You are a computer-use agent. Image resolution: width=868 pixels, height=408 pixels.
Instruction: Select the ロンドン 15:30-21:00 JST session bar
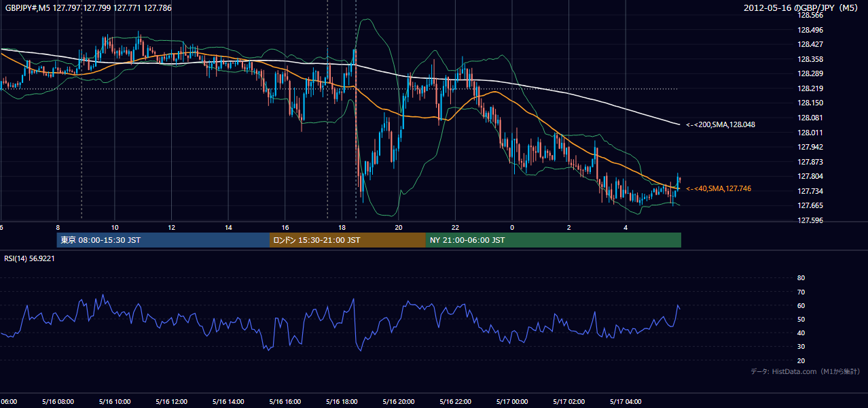click(348, 240)
